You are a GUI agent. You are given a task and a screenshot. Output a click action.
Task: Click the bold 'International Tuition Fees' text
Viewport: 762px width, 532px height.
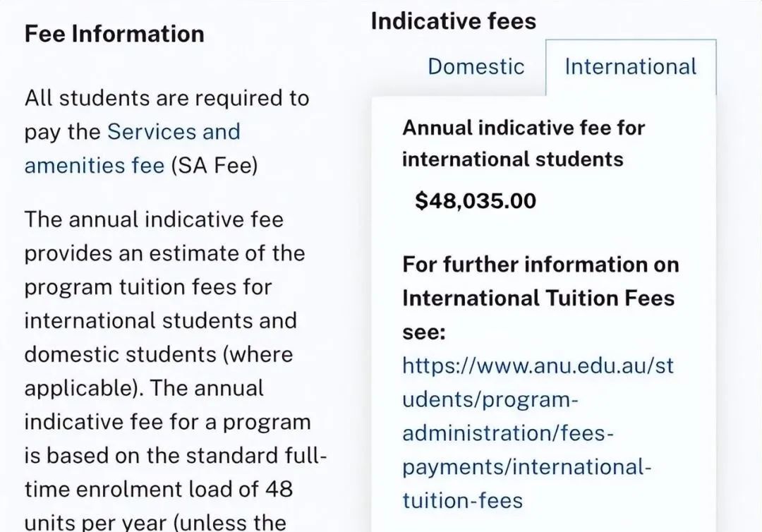pyautogui.click(x=538, y=298)
